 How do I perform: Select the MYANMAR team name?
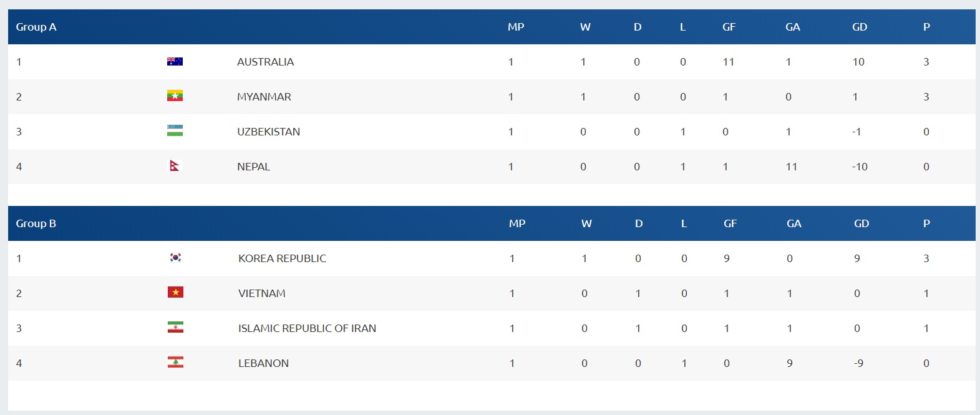(264, 97)
